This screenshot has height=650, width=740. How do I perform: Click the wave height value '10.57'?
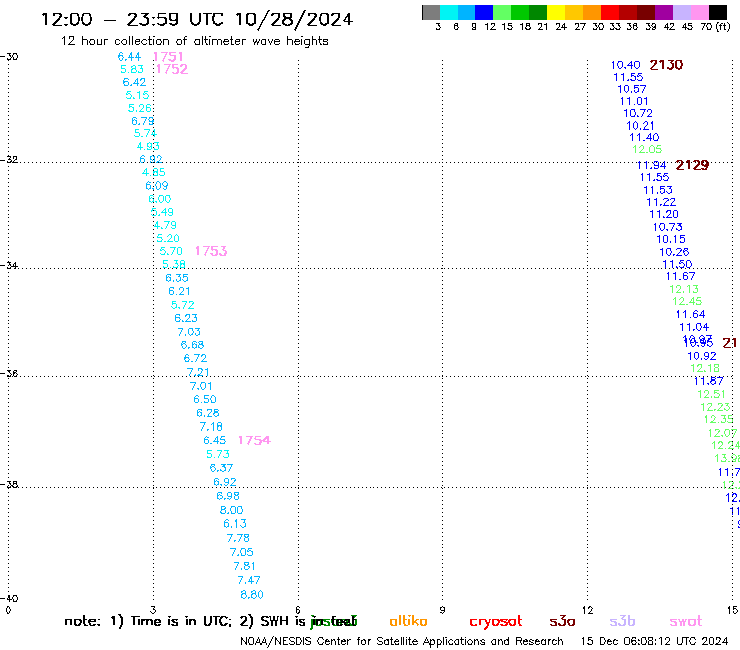tap(632, 89)
